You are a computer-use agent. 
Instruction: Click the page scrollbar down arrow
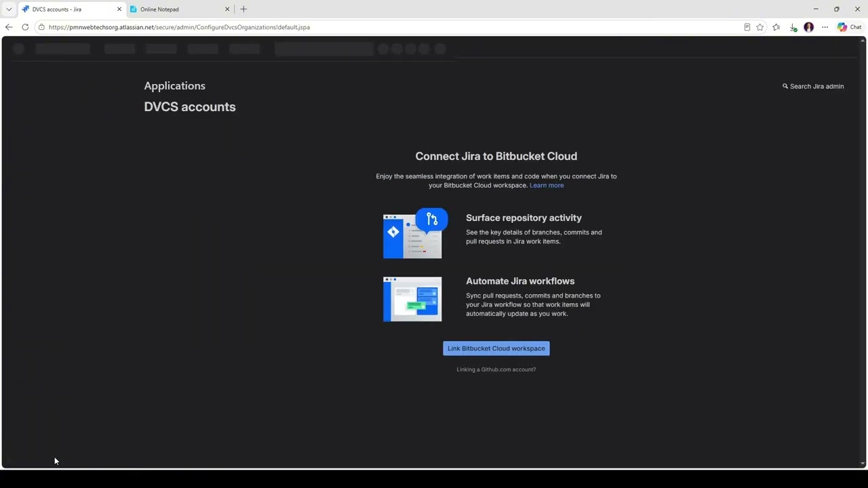tap(863, 464)
